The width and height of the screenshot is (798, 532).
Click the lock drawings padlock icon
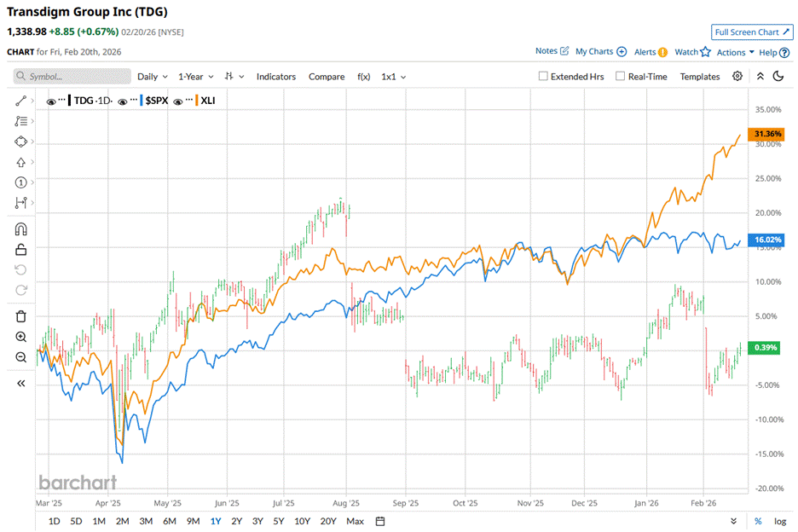[x=21, y=249]
